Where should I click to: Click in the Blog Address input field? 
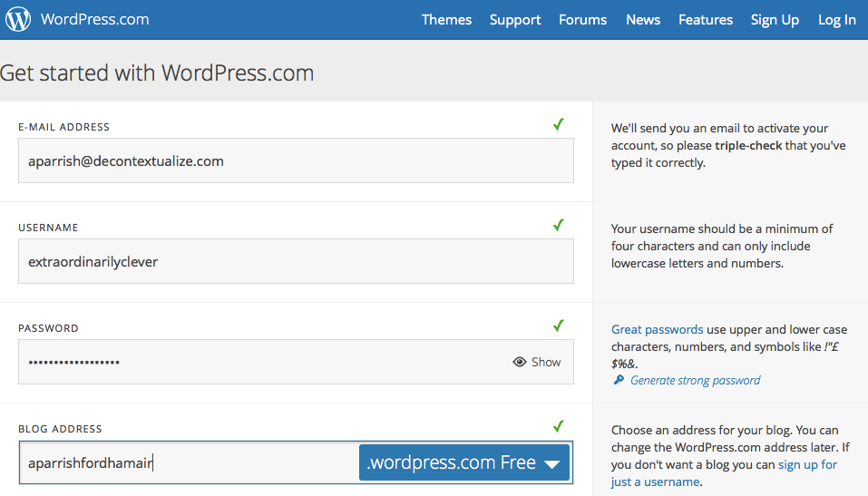tap(189, 462)
